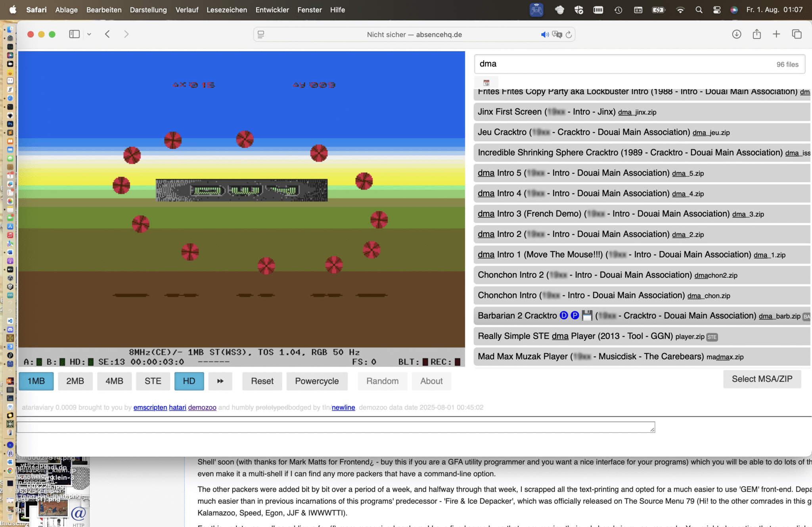Image resolution: width=812 pixels, height=527 pixels.
Task: Open a new tab with the plus icon
Action: pyautogui.click(x=776, y=34)
